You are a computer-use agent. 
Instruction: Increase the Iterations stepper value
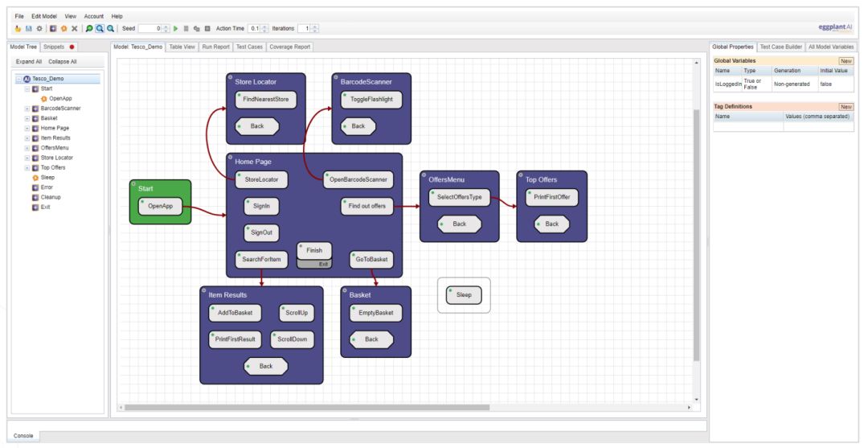coord(315,26)
